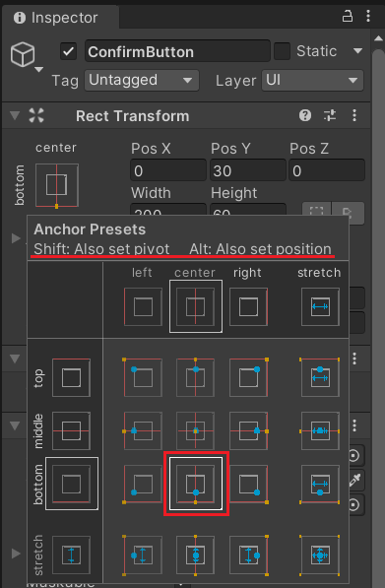Image resolution: width=385 pixels, height=588 pixels.
Task: Toggle the blueprint mode button
Action: click(317, 213)
